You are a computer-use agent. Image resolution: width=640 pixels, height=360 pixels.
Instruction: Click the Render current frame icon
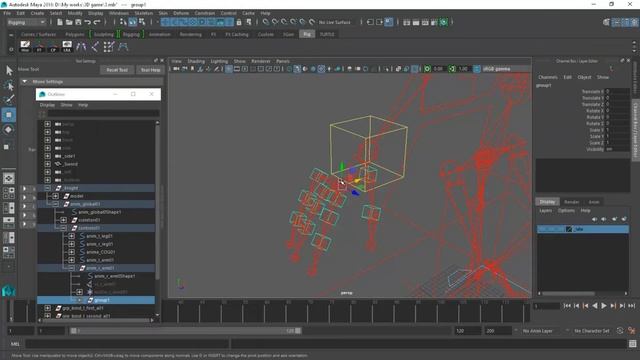(416, 22)
